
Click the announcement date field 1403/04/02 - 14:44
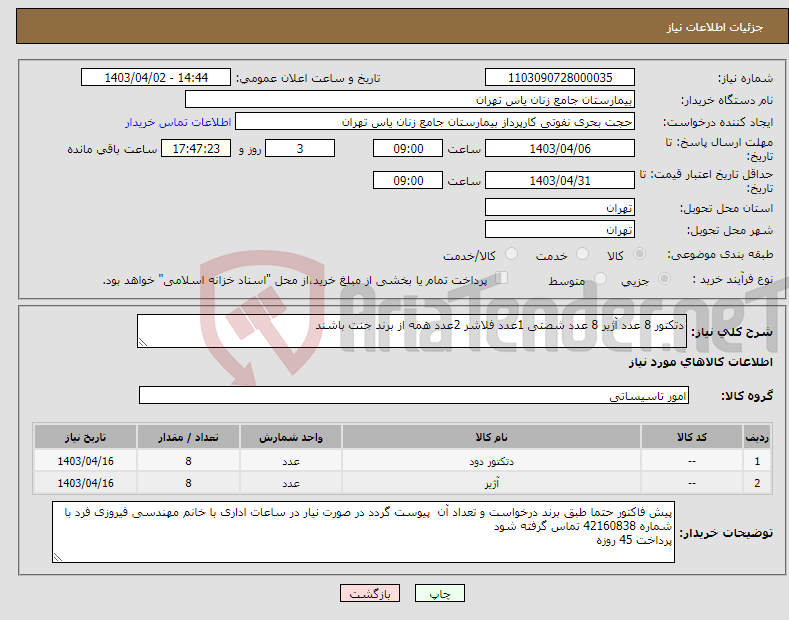point(156,78)
